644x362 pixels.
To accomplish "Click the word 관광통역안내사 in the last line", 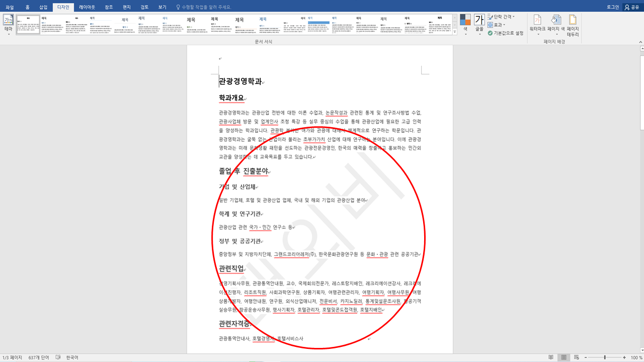I will coord(234,339).
